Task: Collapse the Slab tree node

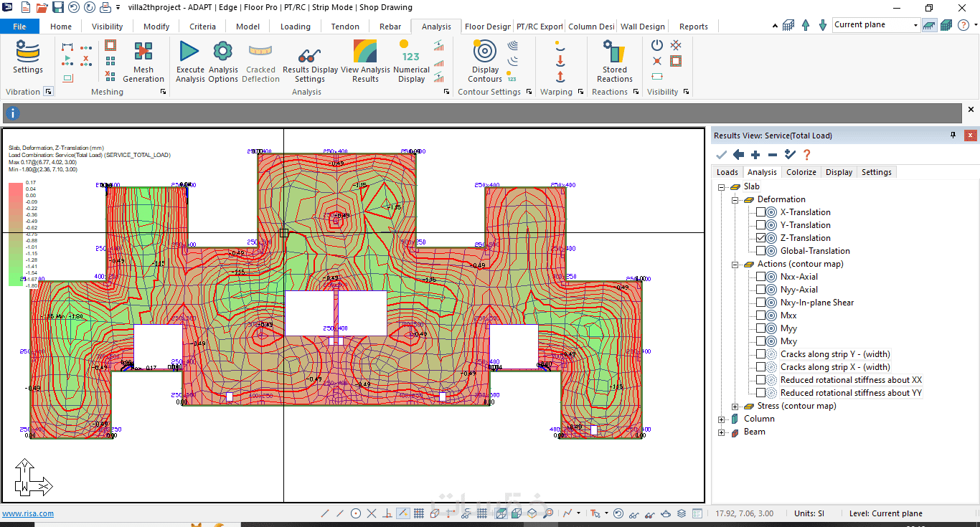Action: pos(722,186)
